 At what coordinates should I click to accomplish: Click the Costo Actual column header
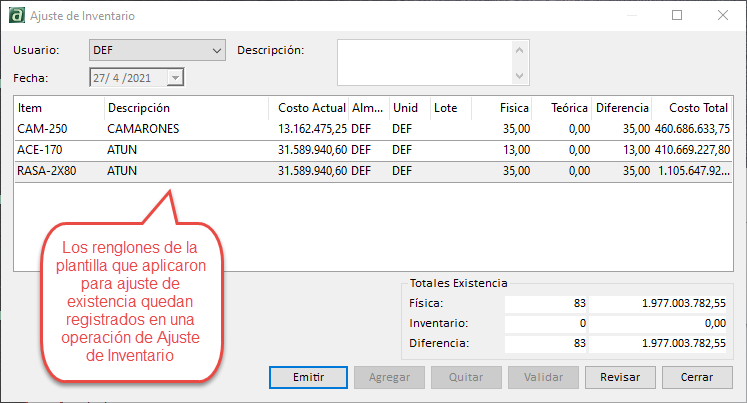(x=309, y=108)
